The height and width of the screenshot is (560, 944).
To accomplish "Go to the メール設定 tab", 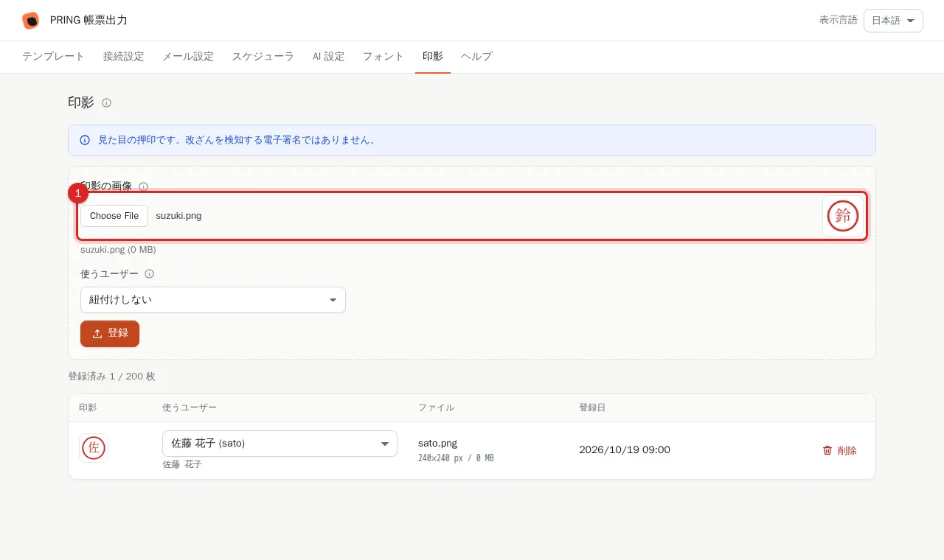I will click(188, 57).
